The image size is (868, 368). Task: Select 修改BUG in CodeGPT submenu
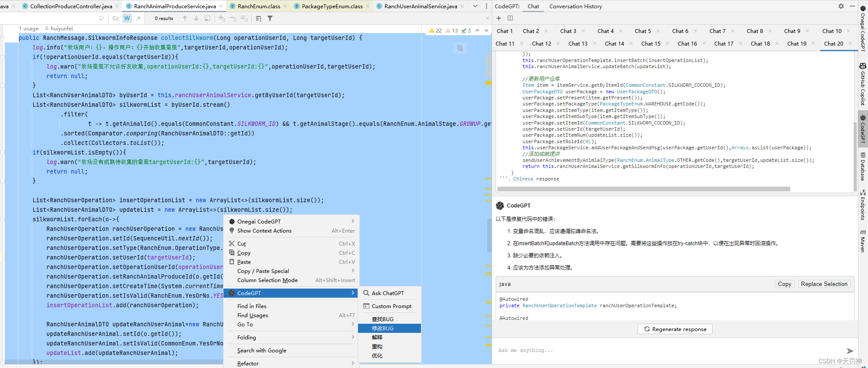click(x=390, y=328)
